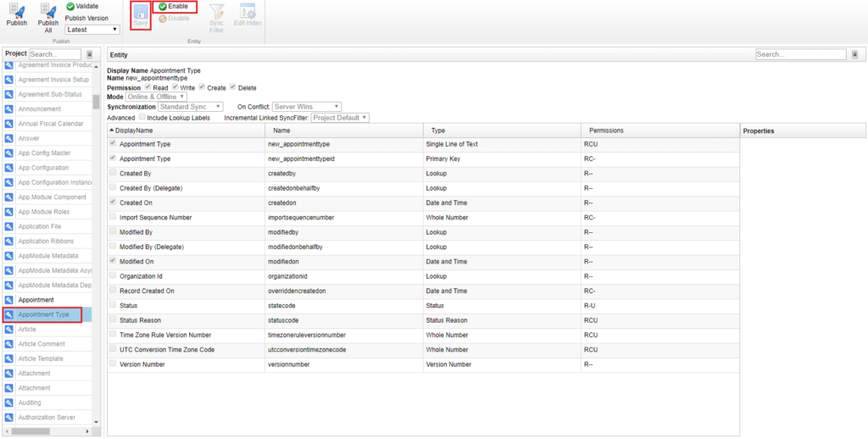Click the Enable button

click(175, 6)
